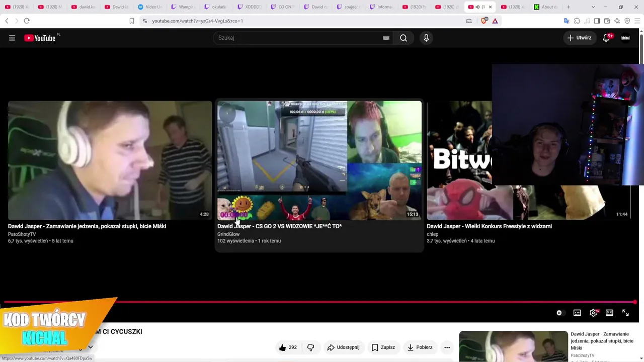The width and height of the screenshot is (644, 362).
Task: Switch to the 'spajder' tab
Action: 348,7
